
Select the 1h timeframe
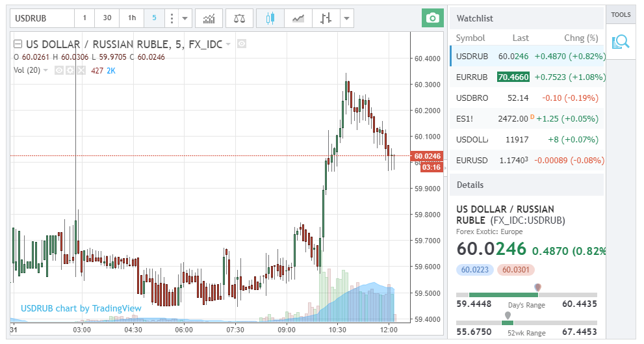coord(132,18)
